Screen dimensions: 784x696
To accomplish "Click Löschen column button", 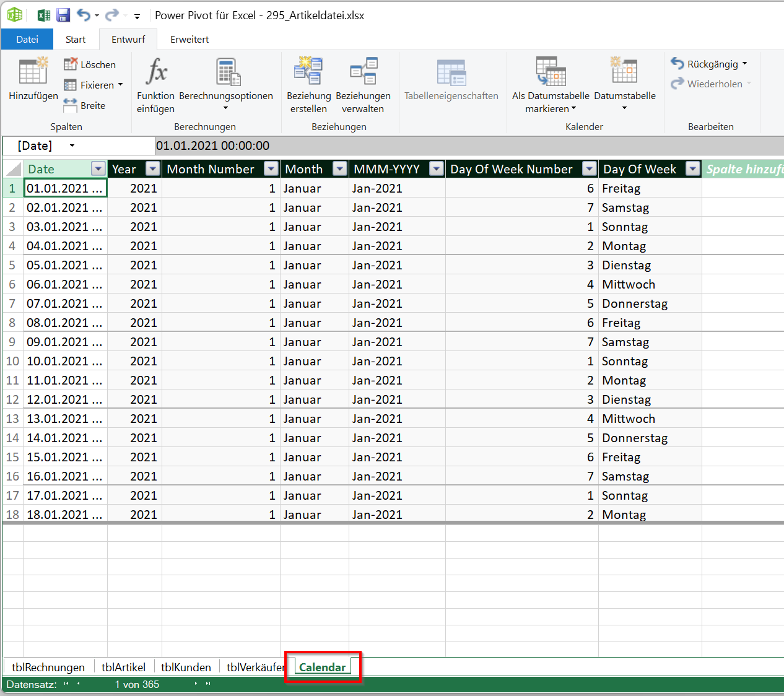I will point(90,64).
